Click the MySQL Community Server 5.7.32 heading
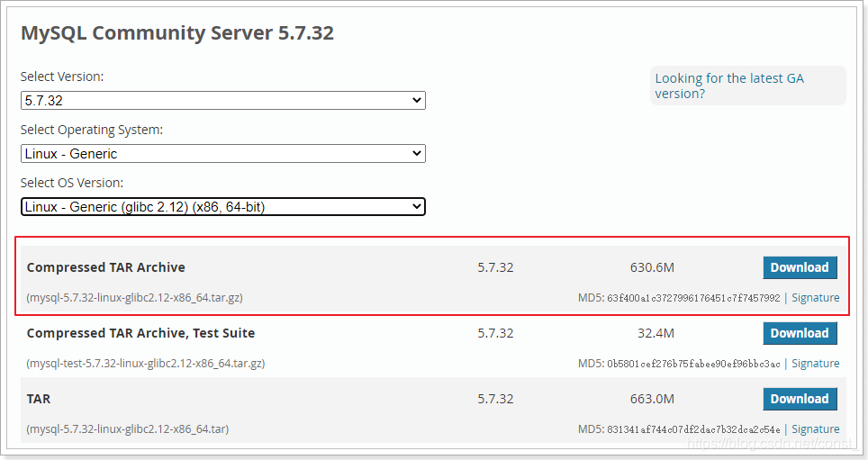The height and width of the screenshot is (460, 868). pos(177,32)
